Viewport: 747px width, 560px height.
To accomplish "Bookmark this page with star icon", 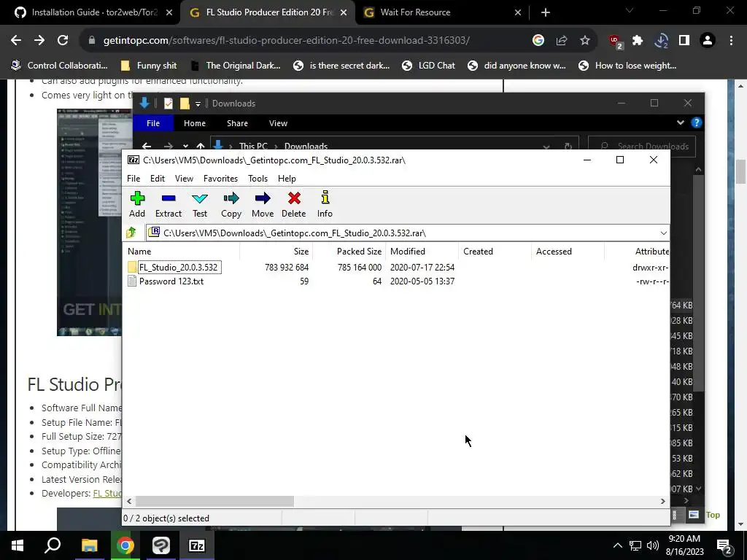I will pos(585,41).
